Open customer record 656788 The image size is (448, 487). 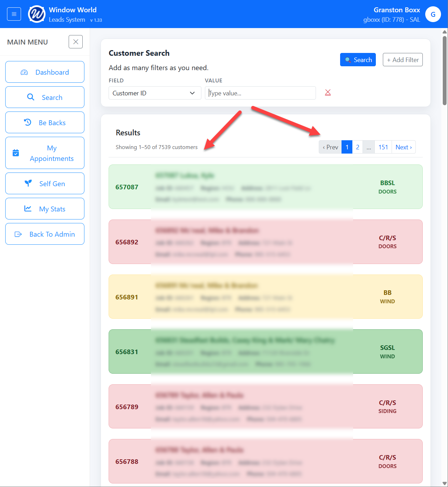pos(266,461)
